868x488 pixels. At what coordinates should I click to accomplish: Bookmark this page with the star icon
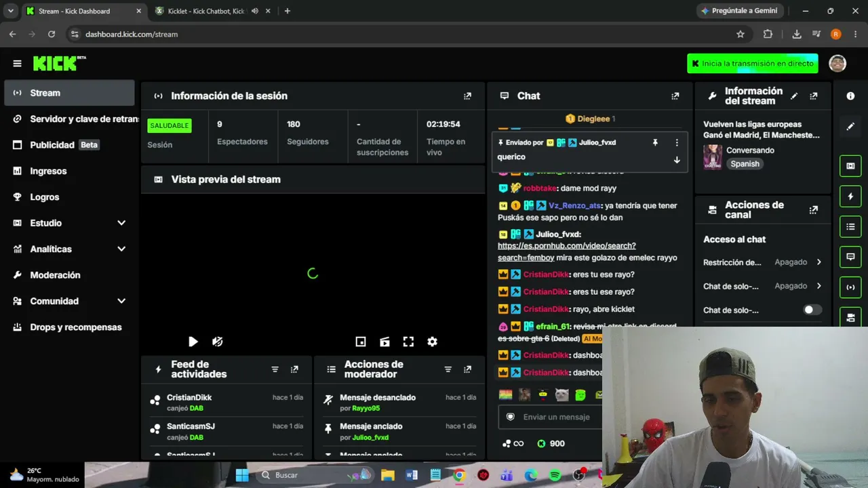(741, 34)
